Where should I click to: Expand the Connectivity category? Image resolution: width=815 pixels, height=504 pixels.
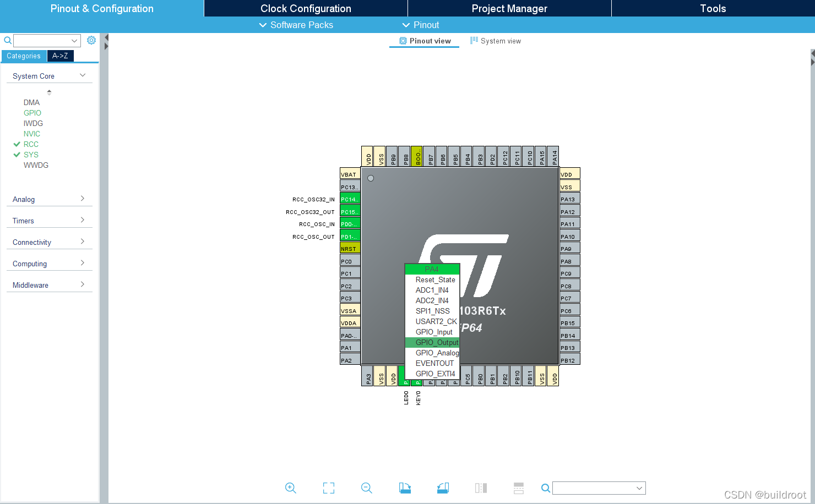pos(83,242)
